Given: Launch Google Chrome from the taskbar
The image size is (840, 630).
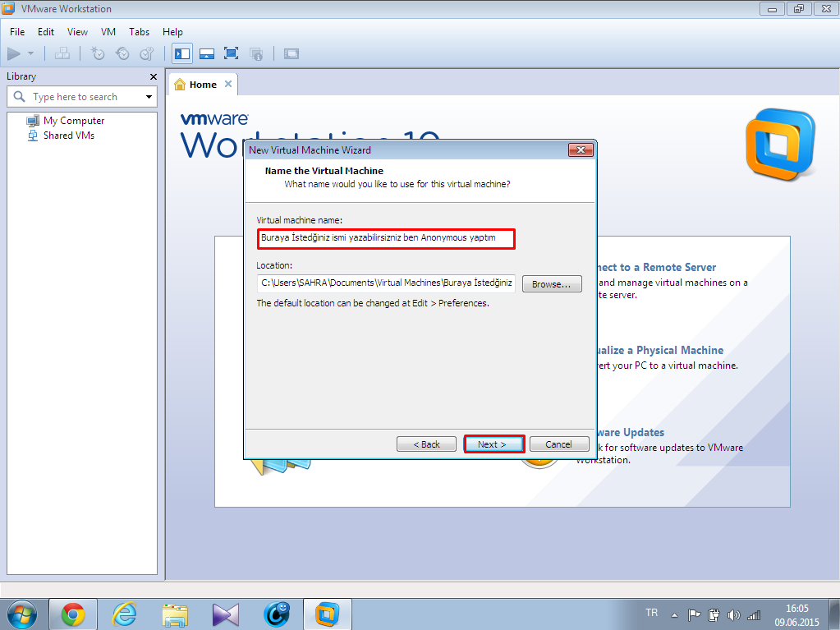Looking at the screenshot, I should (73, 614).
